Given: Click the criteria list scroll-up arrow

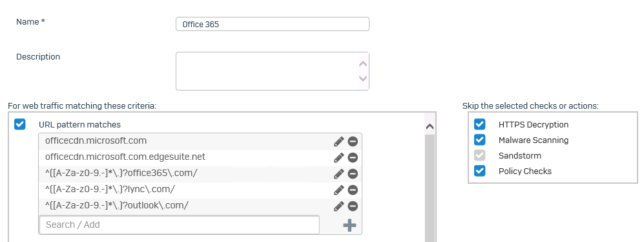Looking at the screenshot, I should pyautogui.click(x=430, y=127).
